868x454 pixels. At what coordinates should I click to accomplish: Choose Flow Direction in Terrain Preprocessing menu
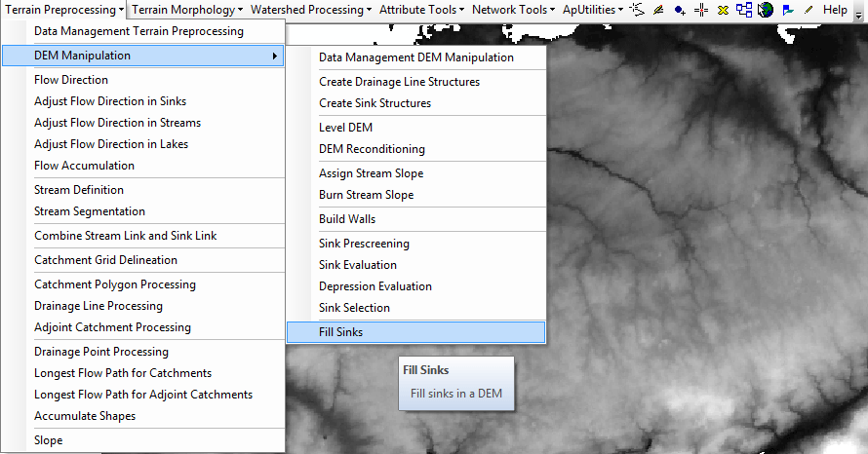click(71, 80)
